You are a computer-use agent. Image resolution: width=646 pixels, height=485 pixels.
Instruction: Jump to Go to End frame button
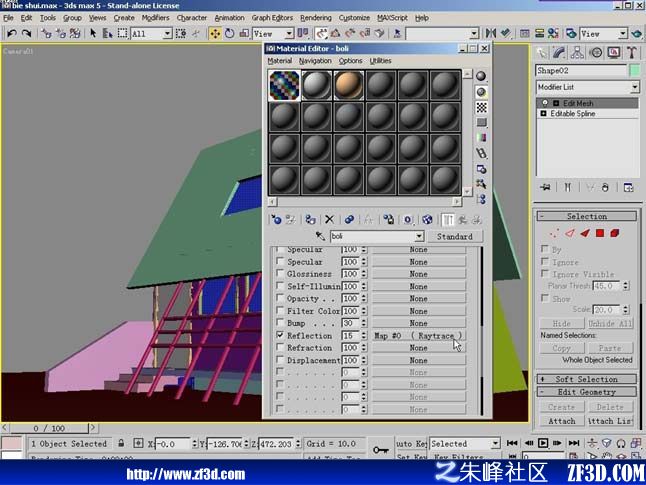[574, 443]
